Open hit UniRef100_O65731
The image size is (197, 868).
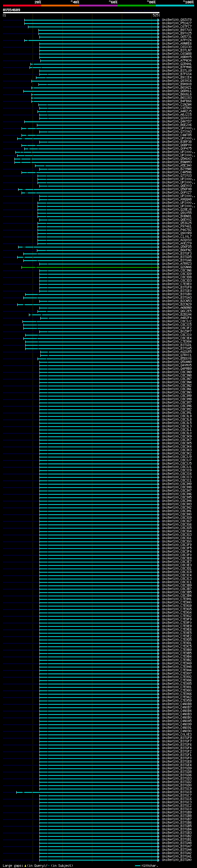pos(177,37)
